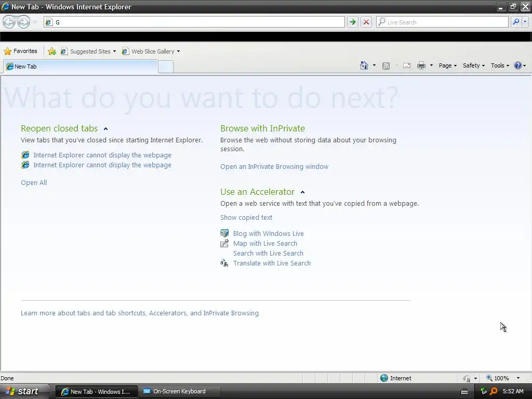532x399 pixels.
Task: Open the Page menu
Action: coord(447,65)
